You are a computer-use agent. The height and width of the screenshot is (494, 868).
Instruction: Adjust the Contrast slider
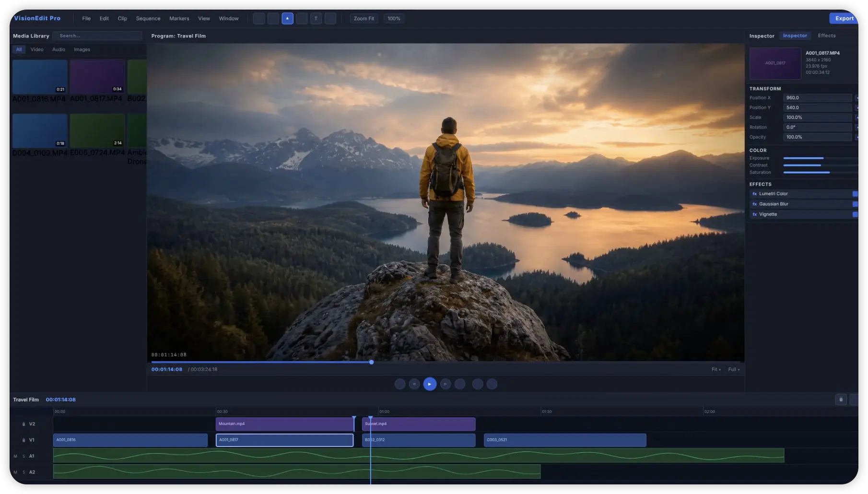tap(821, 165)
